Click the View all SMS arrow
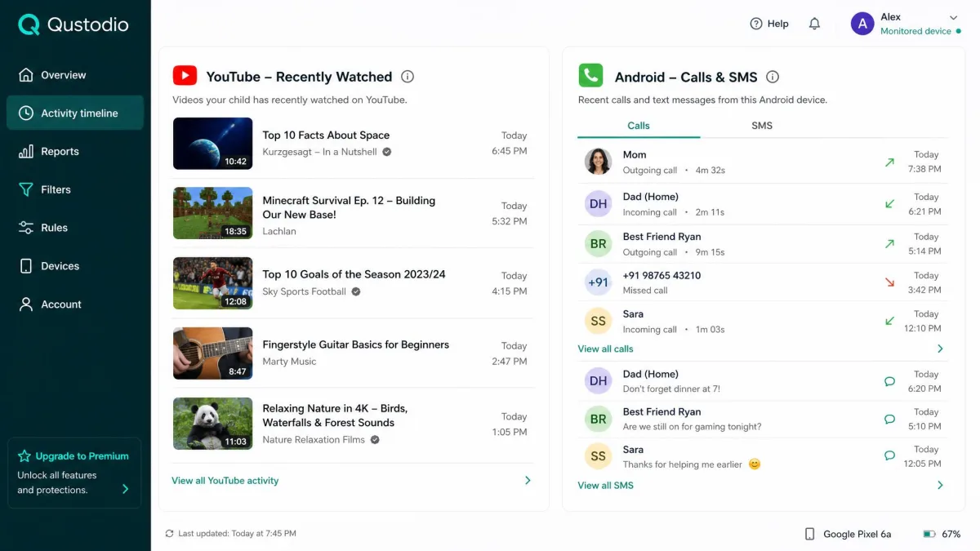This screenshot has width=980, height=551. (940, 485)
